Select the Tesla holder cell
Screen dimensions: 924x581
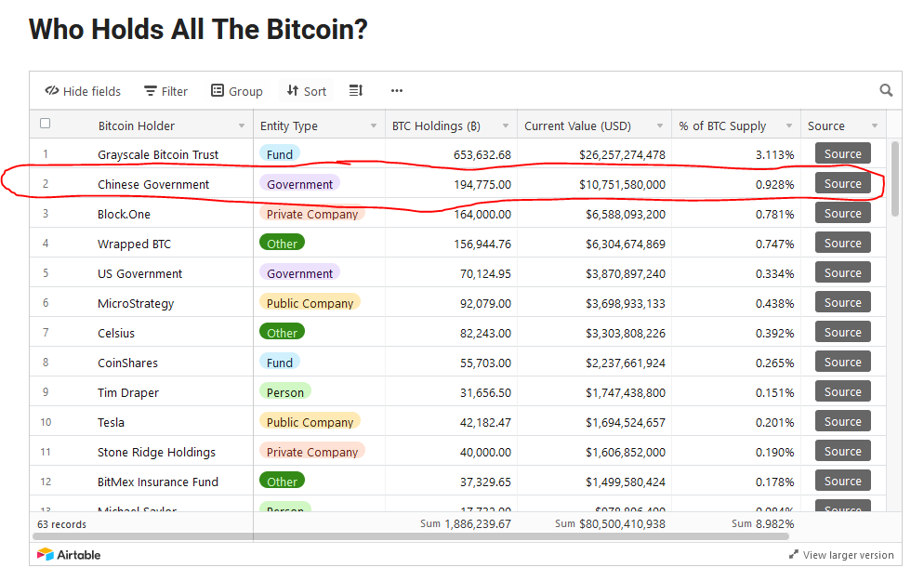point(111,422)
